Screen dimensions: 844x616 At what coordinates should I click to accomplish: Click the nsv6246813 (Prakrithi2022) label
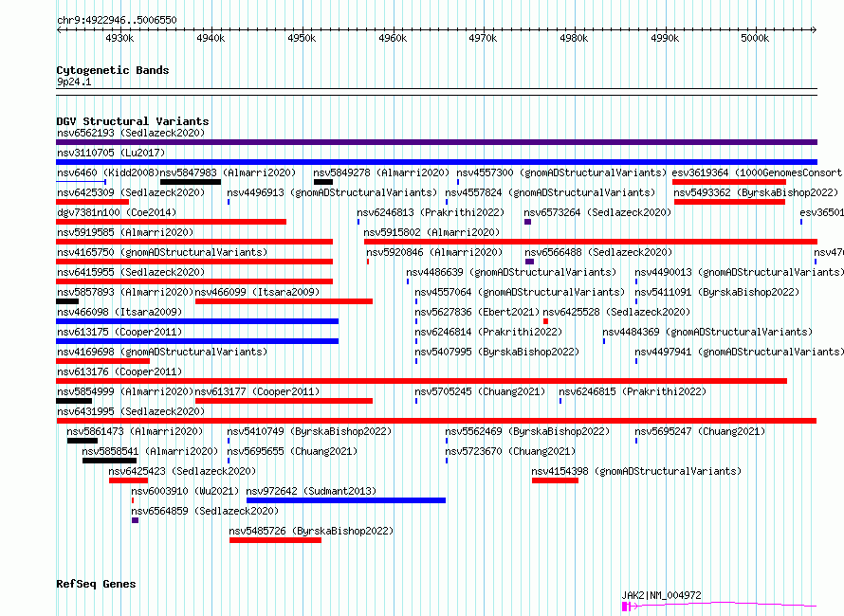click(431, 212)
